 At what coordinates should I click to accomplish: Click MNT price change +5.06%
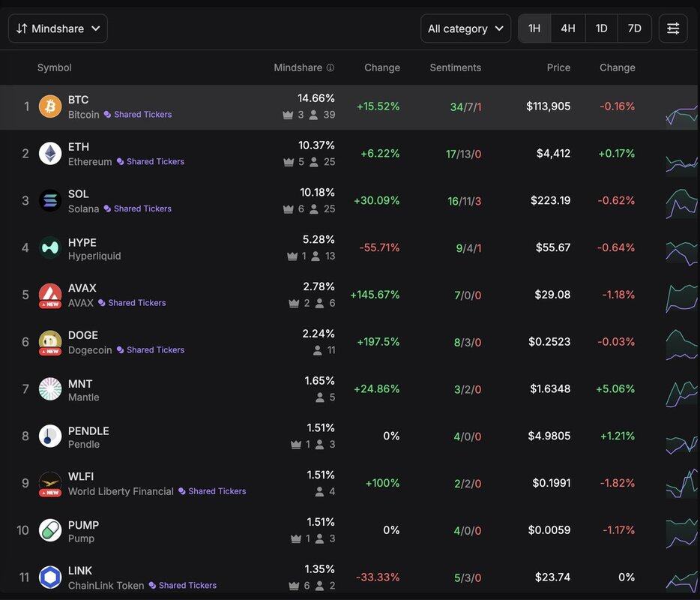coord(615,389)
